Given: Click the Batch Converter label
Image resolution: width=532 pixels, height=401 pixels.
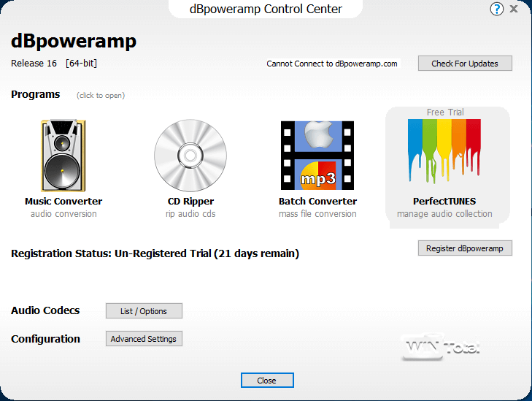Looking at the screenshot, I should point(317,202).
